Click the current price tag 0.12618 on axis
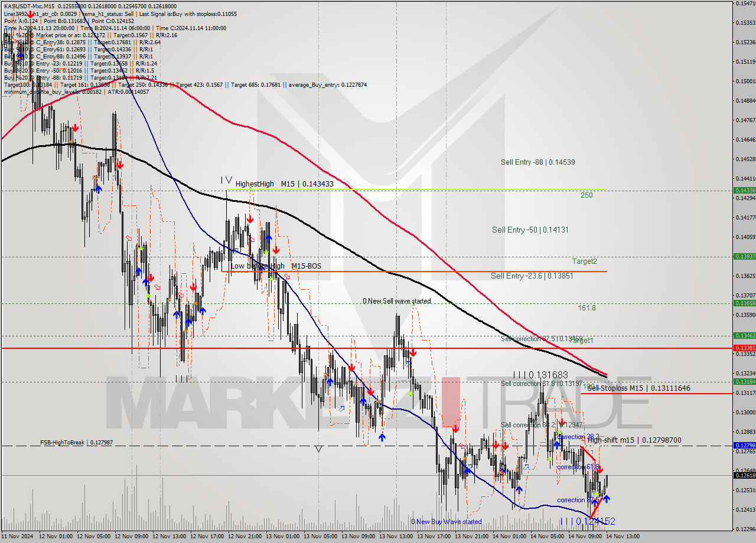This screenshot has width=756, height=543. (744, 475)
